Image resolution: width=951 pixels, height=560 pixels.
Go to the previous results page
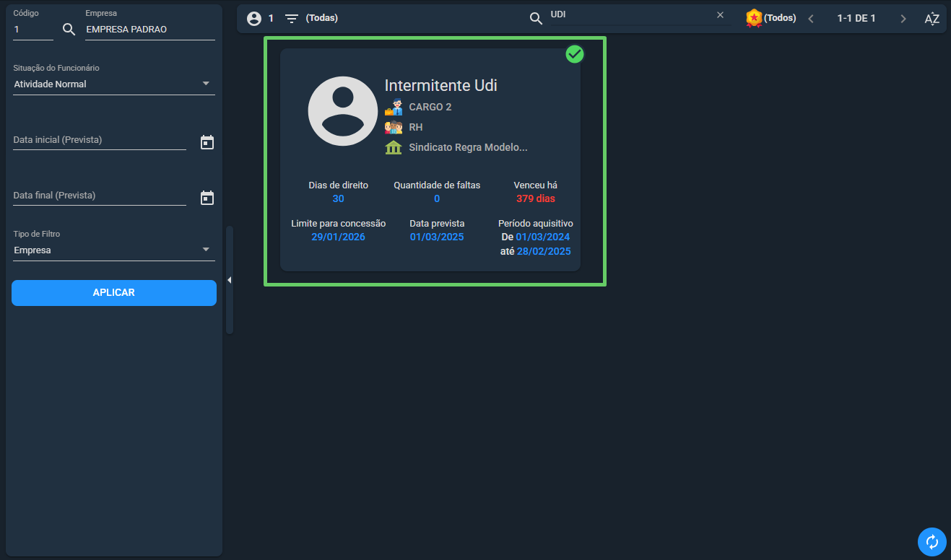coord(811,19)
